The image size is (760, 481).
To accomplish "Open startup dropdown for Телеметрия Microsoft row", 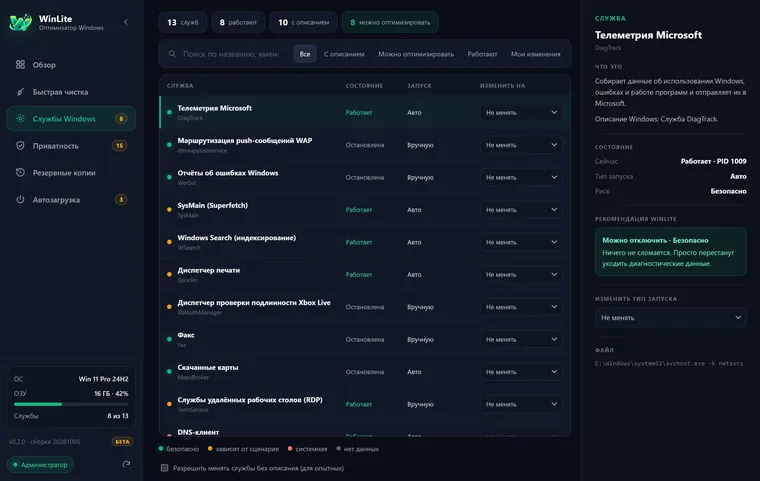I will tap(521, 112).
